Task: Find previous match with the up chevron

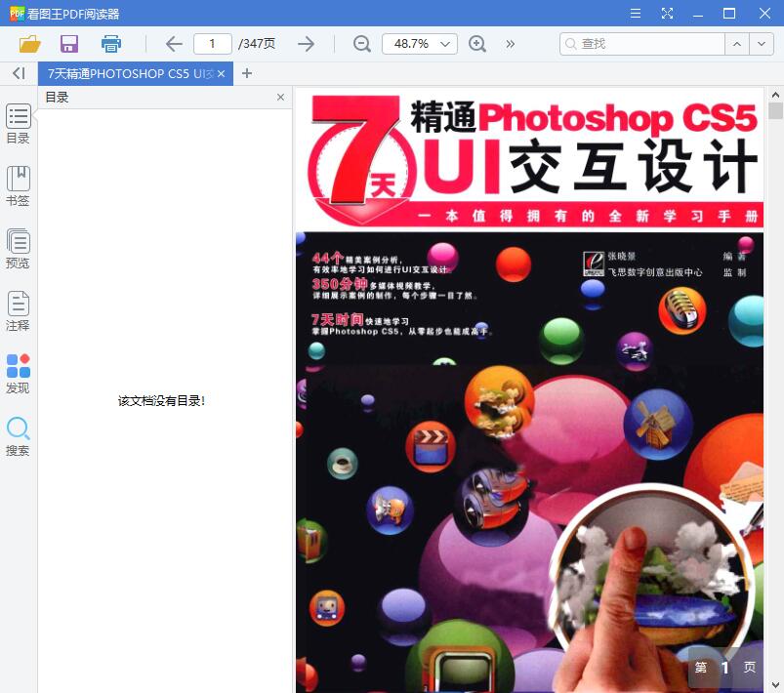Action: [x=737, y=44]
